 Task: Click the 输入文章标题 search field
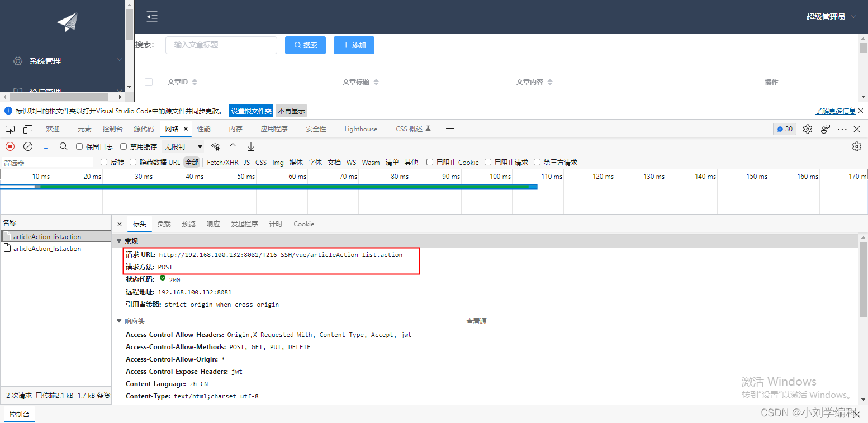coord(221,45)
